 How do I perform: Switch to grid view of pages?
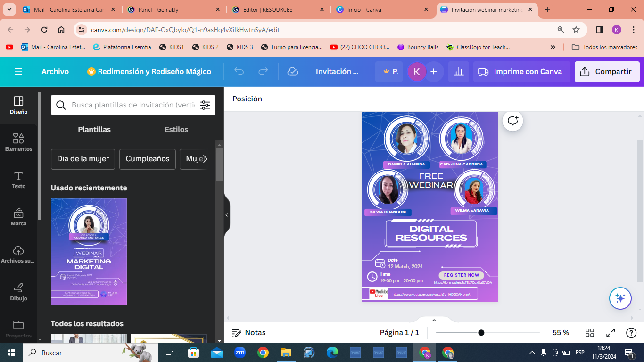(589, 332)
